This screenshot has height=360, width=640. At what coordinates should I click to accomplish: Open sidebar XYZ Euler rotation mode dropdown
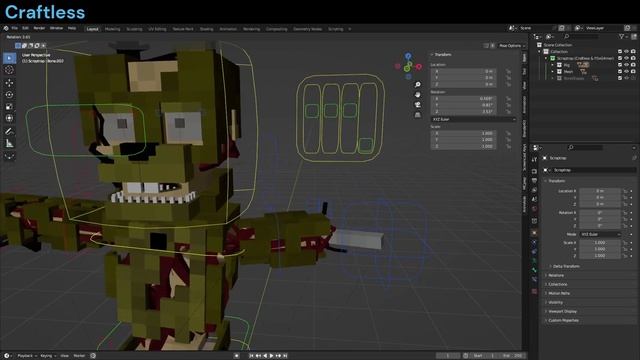(473, 119)
